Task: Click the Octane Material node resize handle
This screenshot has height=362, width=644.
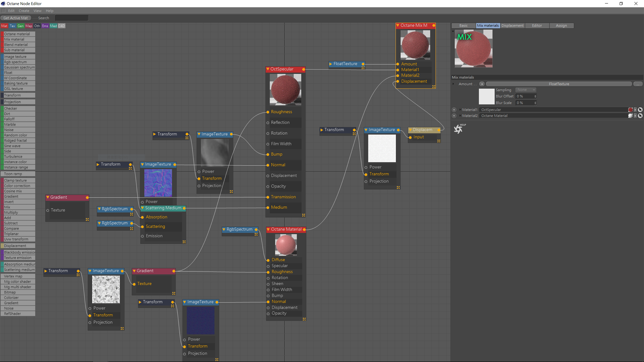Action: 304,319
